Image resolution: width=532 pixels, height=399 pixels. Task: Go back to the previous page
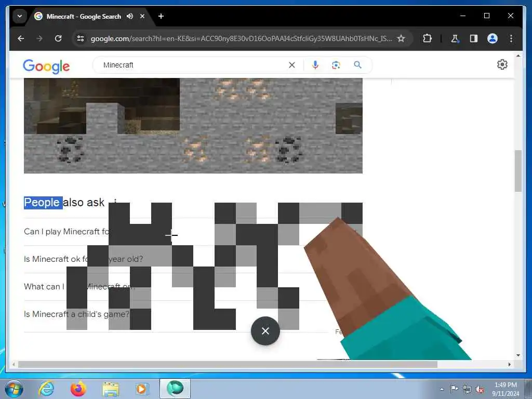coord(21,38)
